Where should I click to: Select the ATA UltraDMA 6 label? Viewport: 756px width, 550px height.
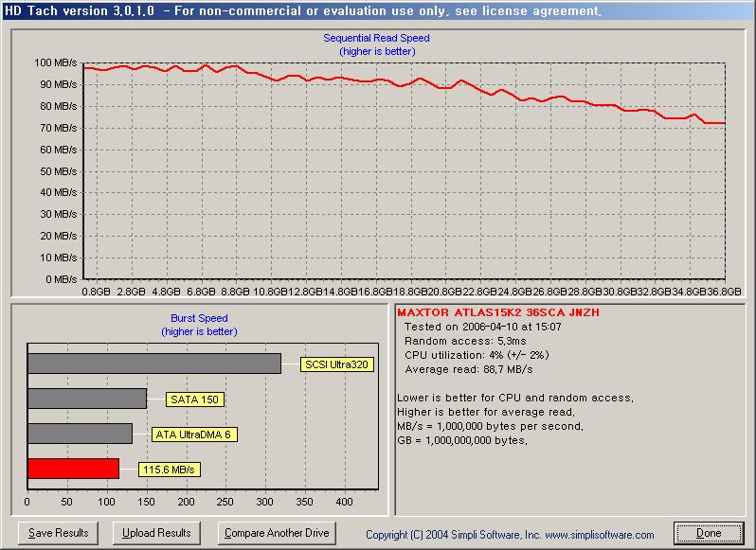194,435
